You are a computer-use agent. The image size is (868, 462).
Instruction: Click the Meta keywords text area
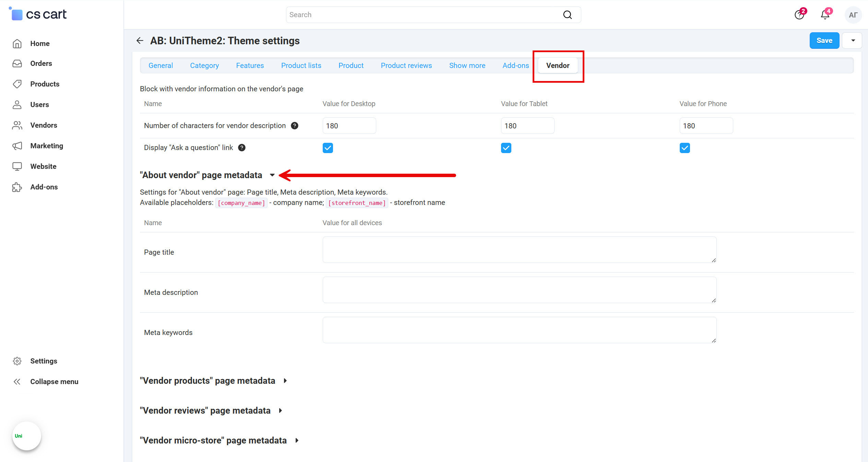click(x=519, y=330)
